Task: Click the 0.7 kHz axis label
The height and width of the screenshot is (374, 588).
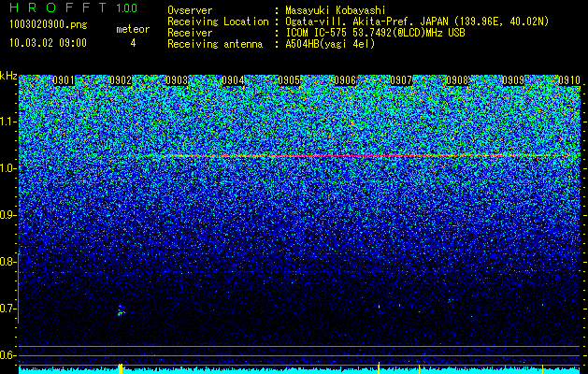Action: (x=7, y=309)
